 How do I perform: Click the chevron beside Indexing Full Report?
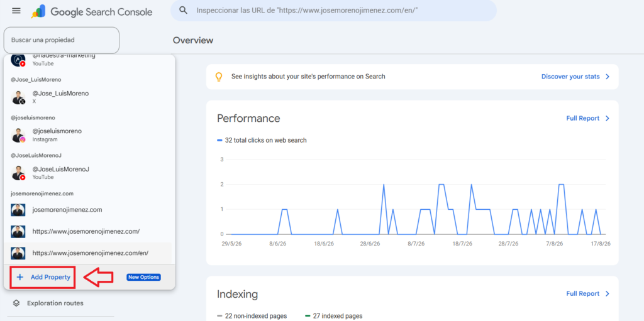608,294
